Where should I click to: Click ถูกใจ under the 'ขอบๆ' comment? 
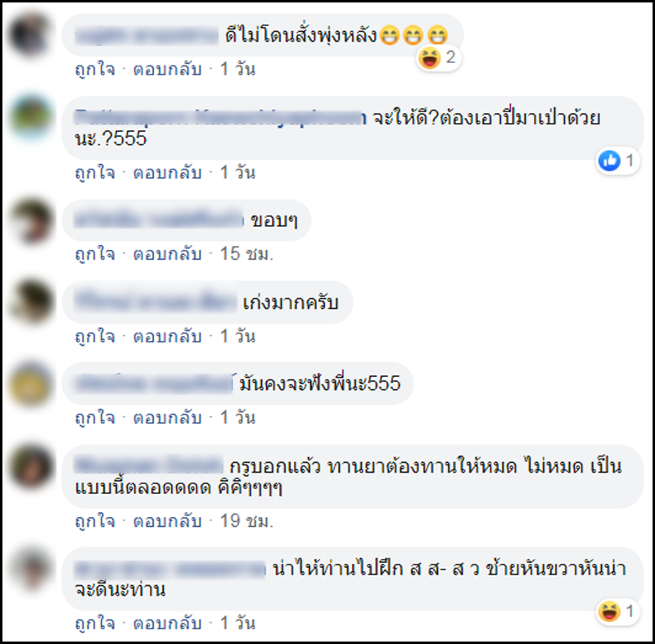(95, 254)
